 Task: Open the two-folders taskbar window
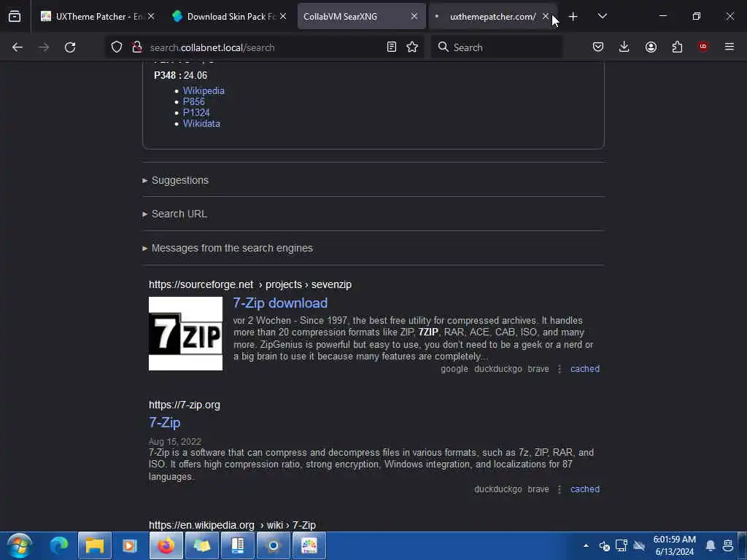[201, 545]
